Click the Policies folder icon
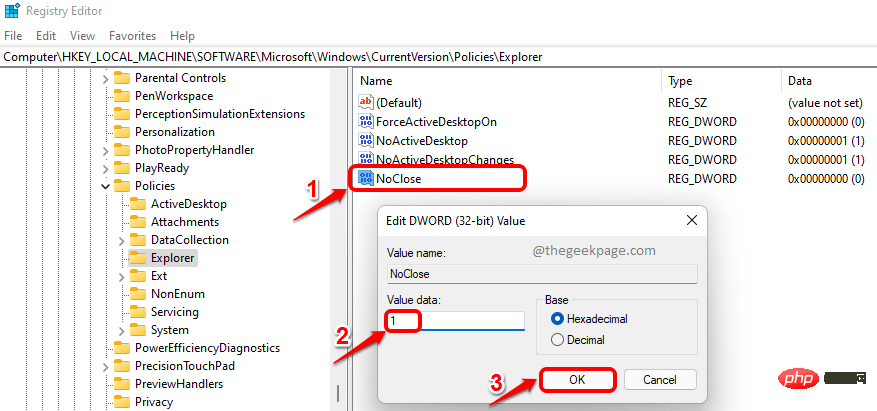The width and height of the screenshot is (877, 411). 121,186
